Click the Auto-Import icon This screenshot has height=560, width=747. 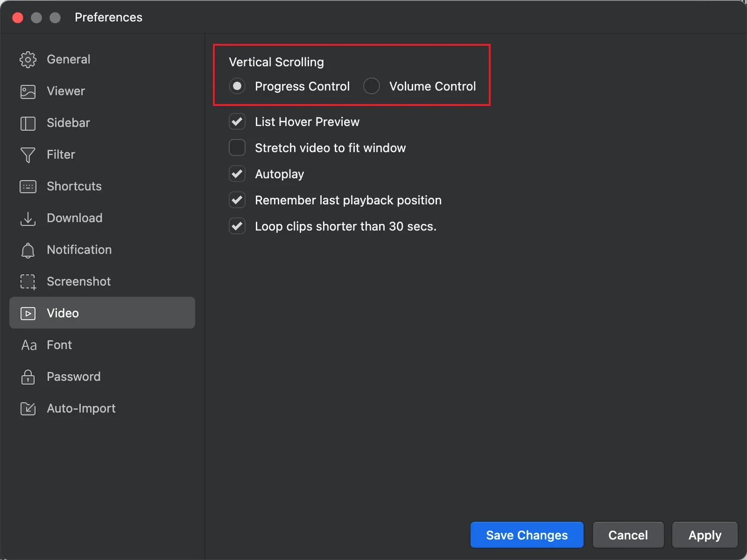point(28,409)
